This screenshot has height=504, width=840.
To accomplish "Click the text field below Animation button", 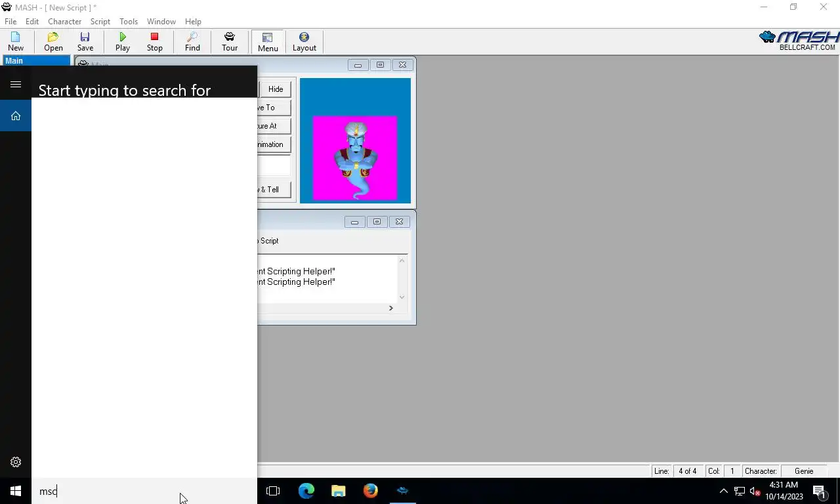I will (x=274, y=165).
